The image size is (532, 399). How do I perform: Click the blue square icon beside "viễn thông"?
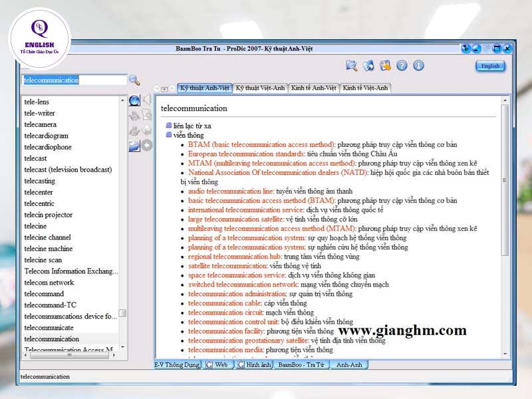pos(169,135)
